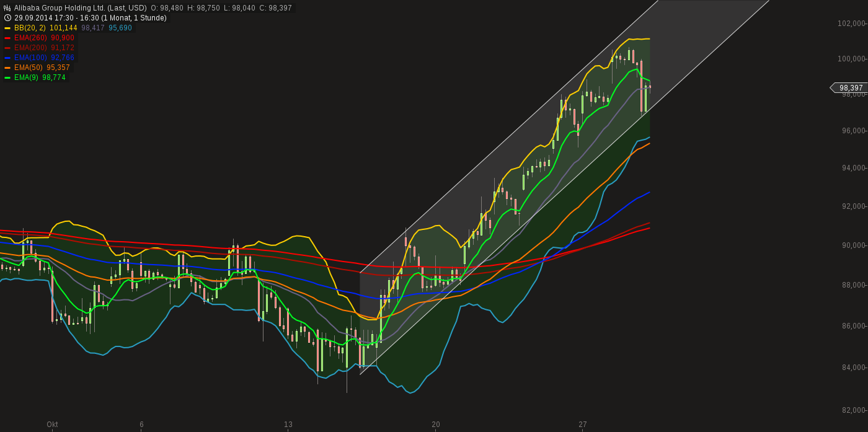868x432 pixels.
Task: Click the EMA(100) value 92,766
Action: click(63, 58)
